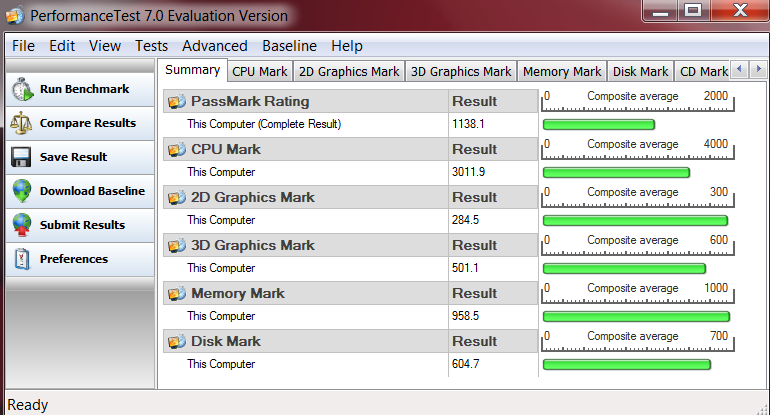The width and height of the screenshot is (770, 415).
Task: Click the Submit Results button label
Action: tap(82, 225)
